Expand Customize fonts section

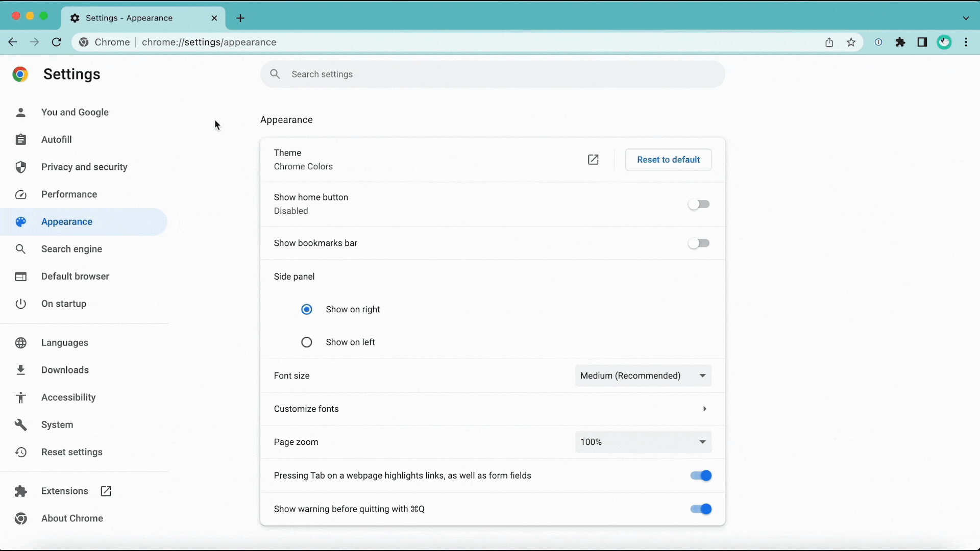coord(493,409)
